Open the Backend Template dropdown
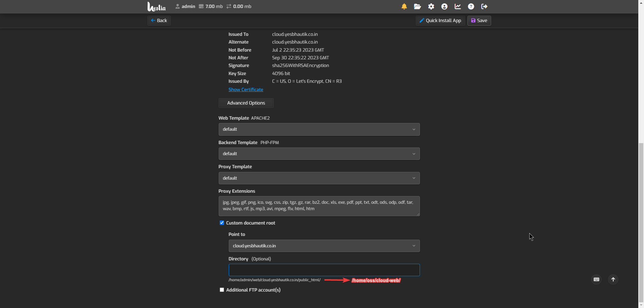Viewport: 644px width, 308px height. point(319,154)
